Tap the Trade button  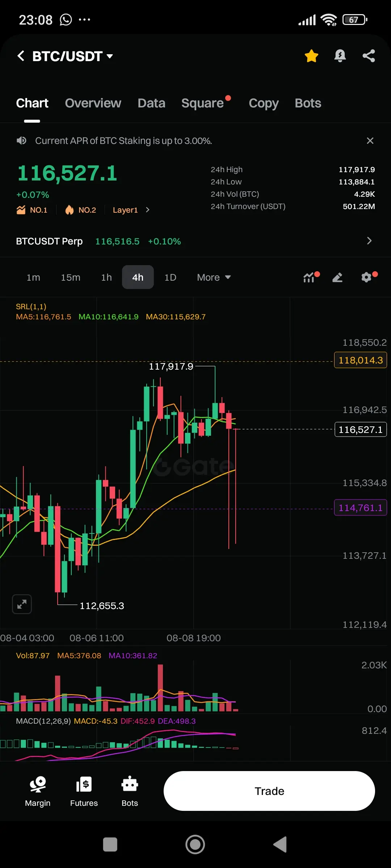(269, 791)
